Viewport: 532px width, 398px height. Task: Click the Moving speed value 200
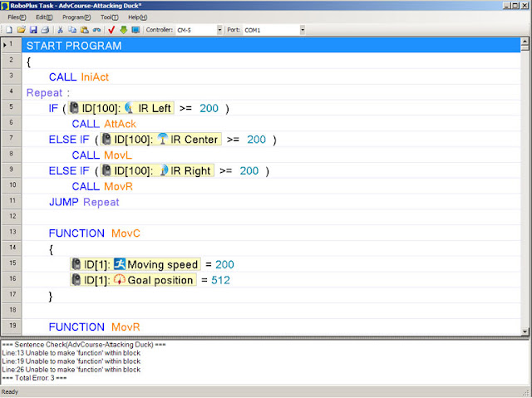click(x=224, y=264)
